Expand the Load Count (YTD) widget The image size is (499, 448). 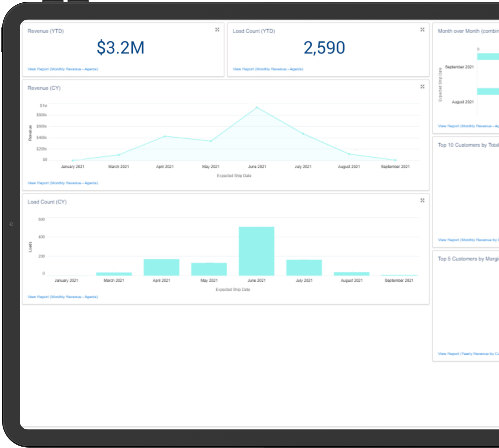[x=422, y=30]
